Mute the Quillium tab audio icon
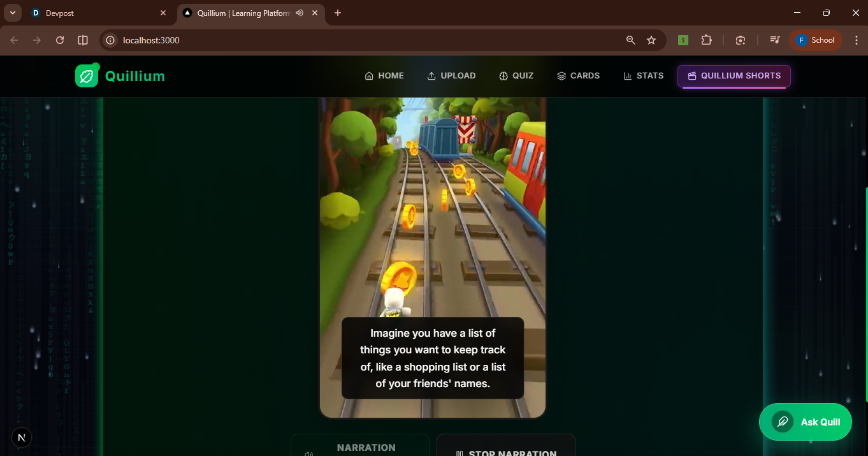This screenshot has width=868, height=456. [300, 13]
